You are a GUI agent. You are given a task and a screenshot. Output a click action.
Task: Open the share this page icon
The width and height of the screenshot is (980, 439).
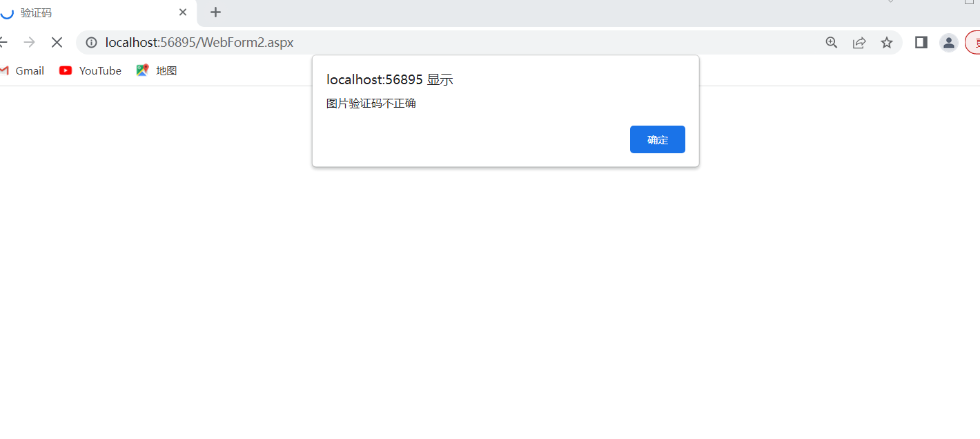click(859, 43)
